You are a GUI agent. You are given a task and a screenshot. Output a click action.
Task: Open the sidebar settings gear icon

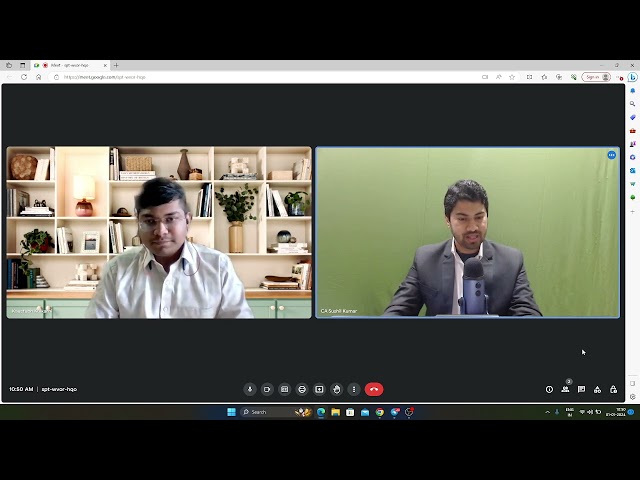pyautogui.click(x=633, y=397)
